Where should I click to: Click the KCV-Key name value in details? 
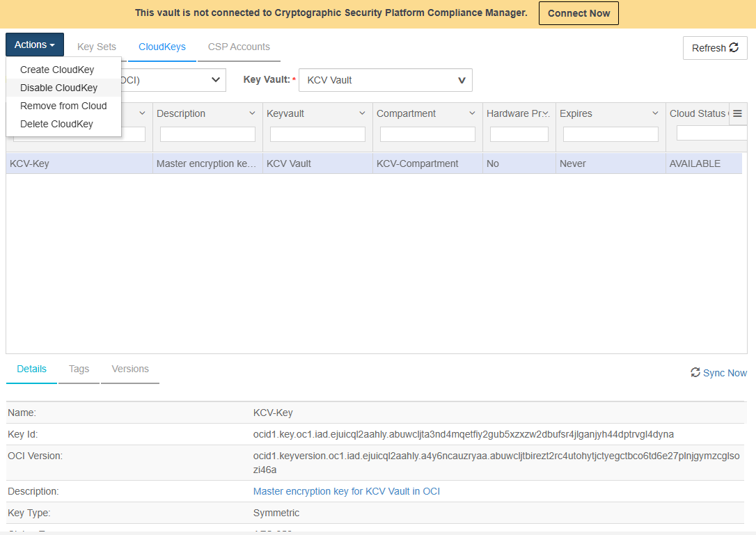(x=273, y=413)
